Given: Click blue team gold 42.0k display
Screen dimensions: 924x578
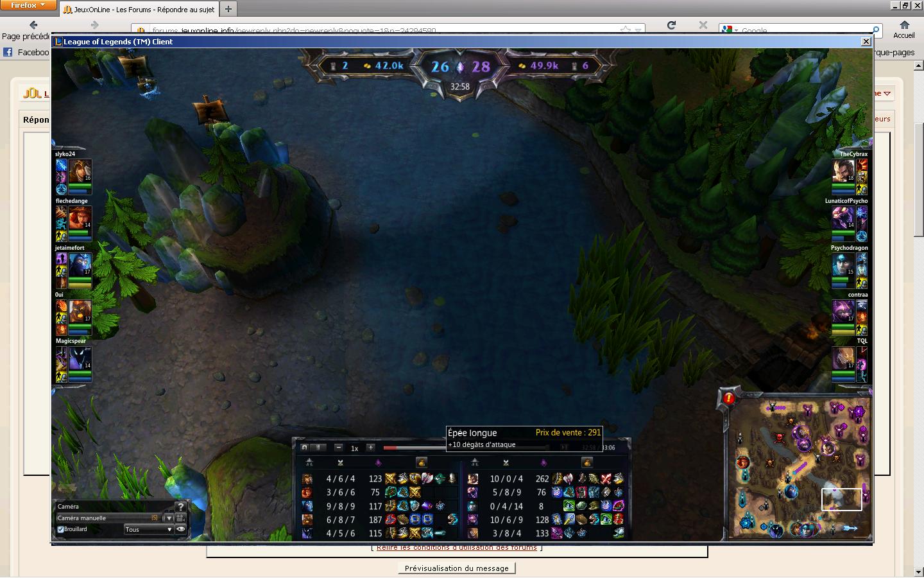Looking at the screenshot, I should pyautogui.click(x=383, y=66).
